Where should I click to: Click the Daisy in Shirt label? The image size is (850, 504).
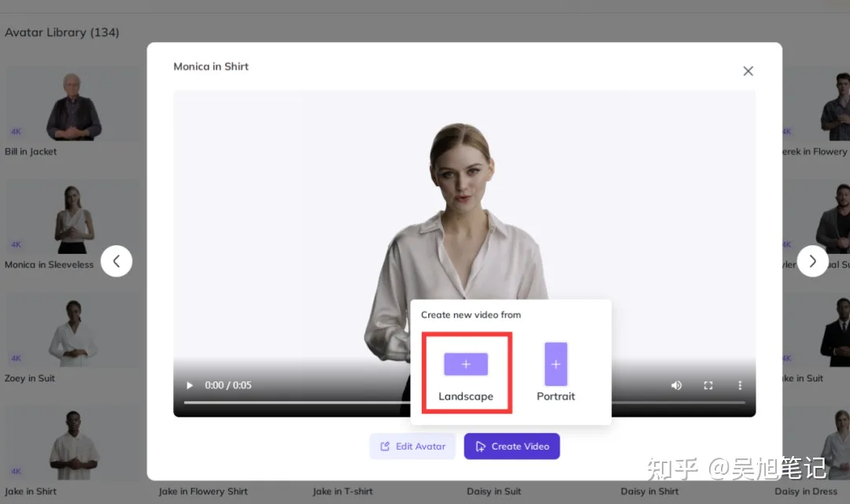pos(649,491)
